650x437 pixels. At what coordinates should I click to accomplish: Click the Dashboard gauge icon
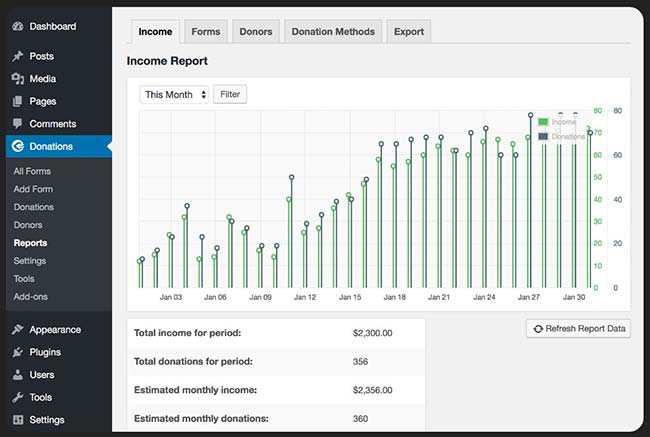point(17,26)
